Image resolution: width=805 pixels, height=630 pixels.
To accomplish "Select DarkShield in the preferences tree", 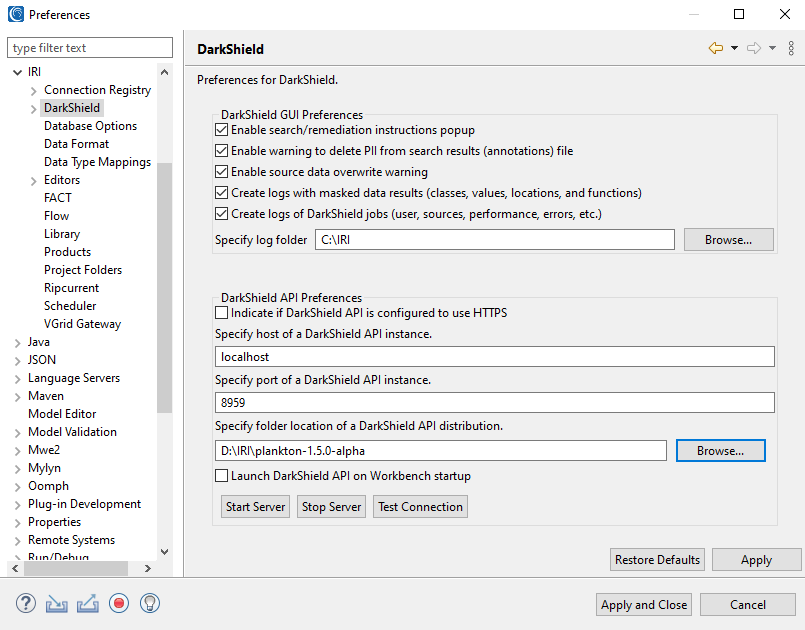I will [x=71, y=107].
